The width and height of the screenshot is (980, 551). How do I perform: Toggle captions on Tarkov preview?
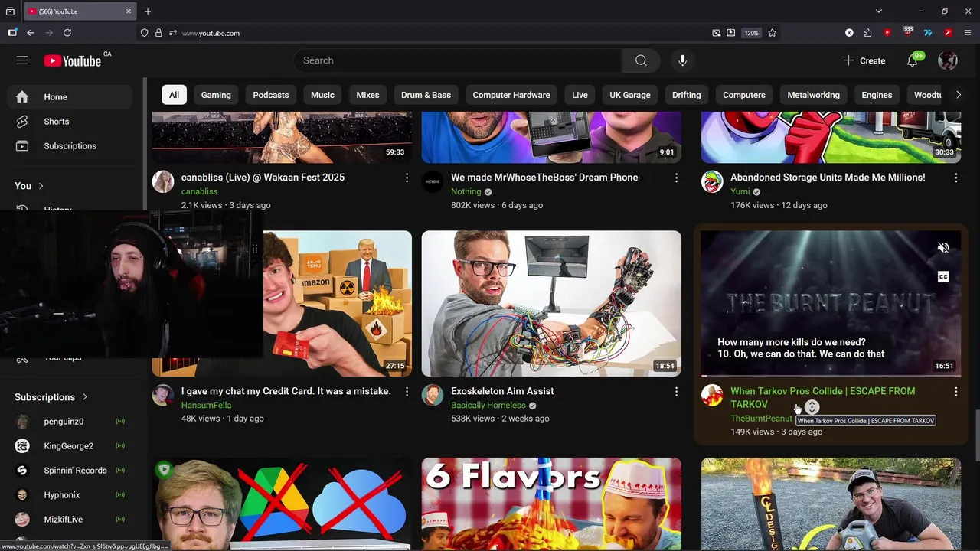pos(943,277)
